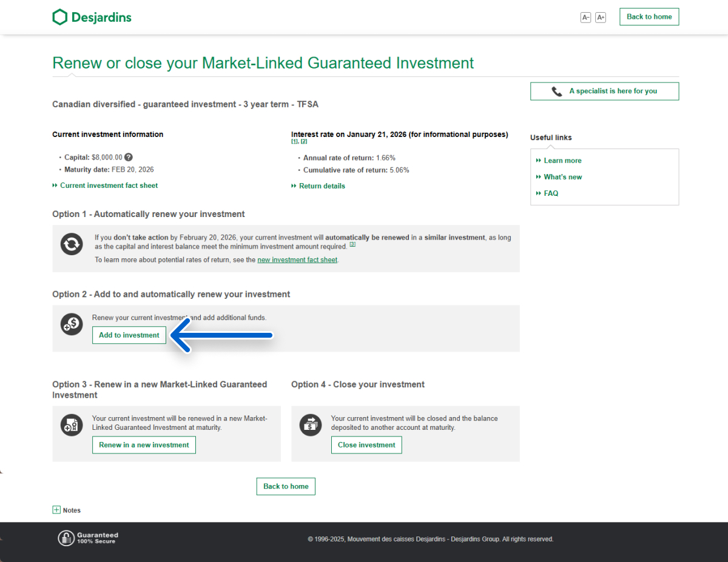
Task: Open A specialist is here for you
Action: [612, 92]
